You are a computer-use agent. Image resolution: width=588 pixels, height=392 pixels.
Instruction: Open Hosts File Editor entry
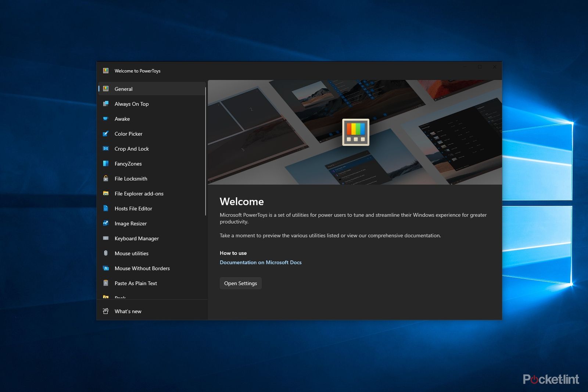pyautogui.click(x=151, y=208)
